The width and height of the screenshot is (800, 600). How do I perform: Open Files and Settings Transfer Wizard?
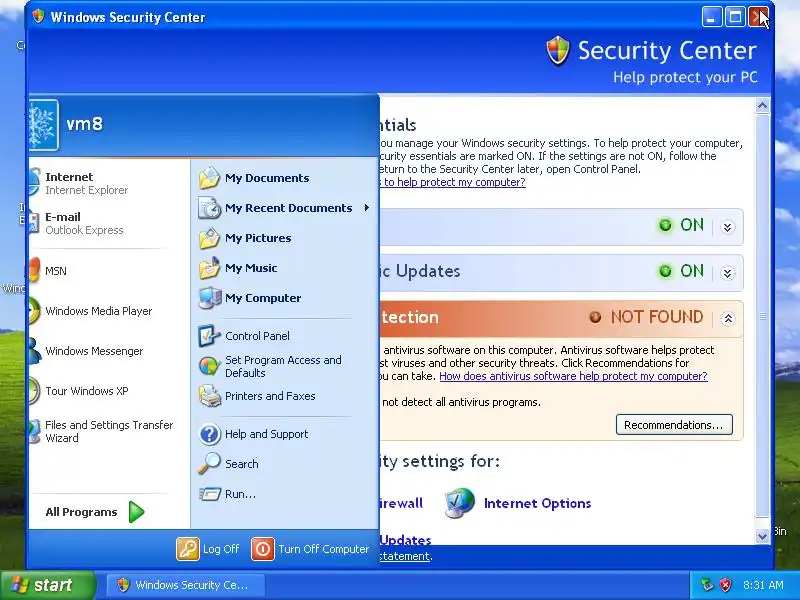coord(109,431)
